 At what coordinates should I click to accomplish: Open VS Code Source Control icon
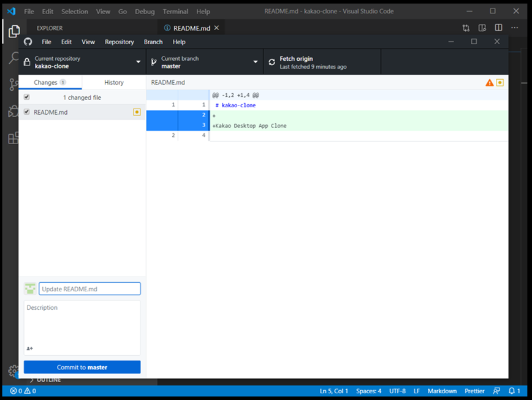coord(13,84)
